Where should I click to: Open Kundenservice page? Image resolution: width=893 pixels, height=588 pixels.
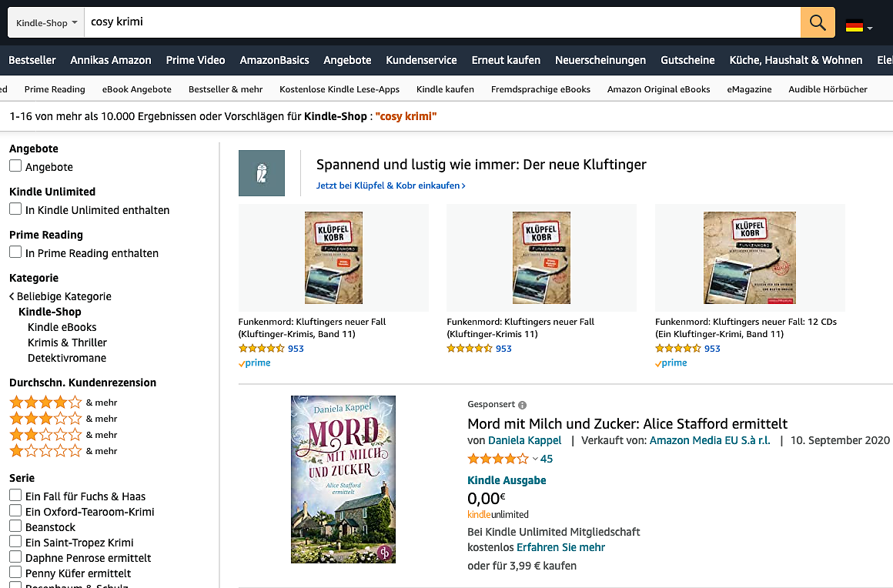click(421, 60)
